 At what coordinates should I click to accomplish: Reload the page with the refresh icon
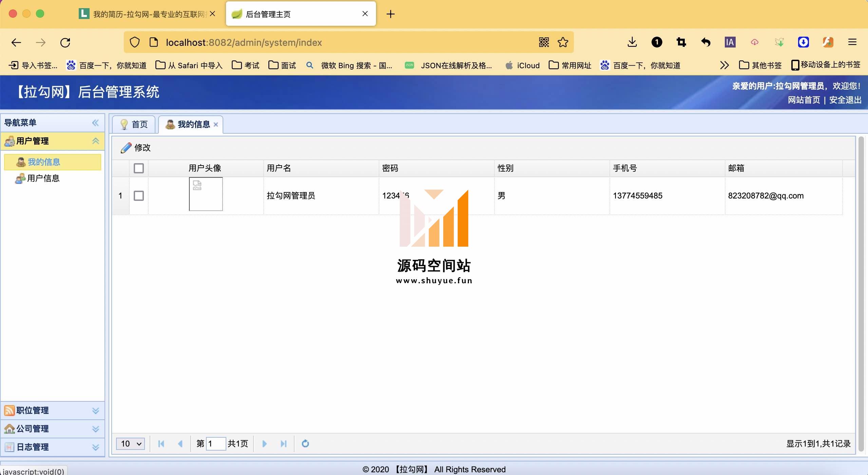(x=65, y=42)
